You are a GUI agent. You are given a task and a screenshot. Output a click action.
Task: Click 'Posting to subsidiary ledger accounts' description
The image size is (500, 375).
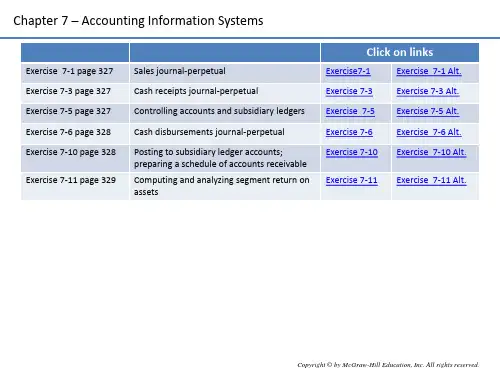220,158
